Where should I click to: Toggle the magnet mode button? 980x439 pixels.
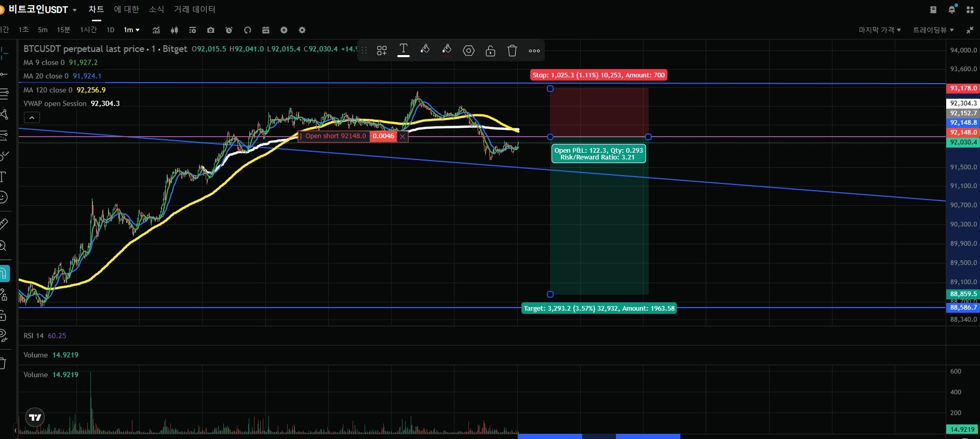[4, 273]
